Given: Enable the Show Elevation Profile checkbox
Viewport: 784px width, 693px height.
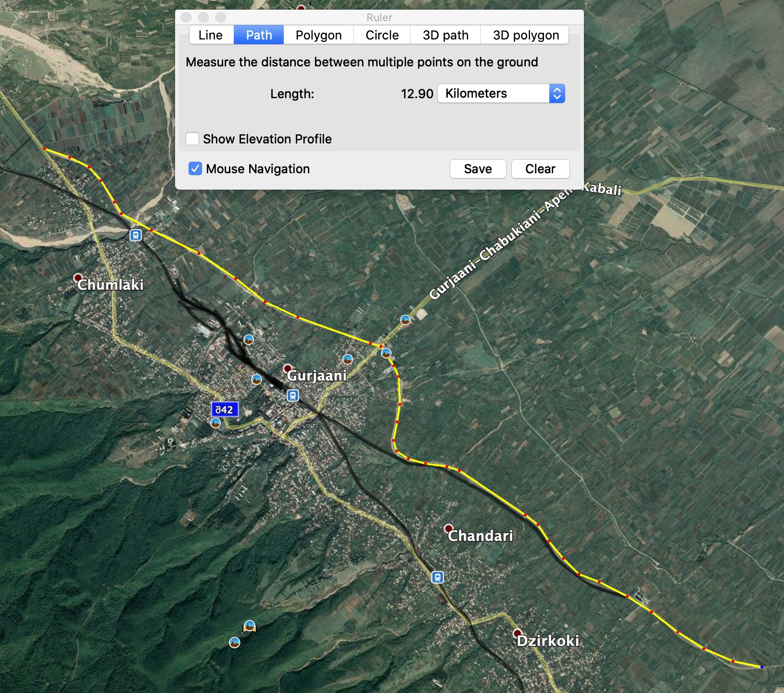Looking at the screenshot, I should (192, 139).
